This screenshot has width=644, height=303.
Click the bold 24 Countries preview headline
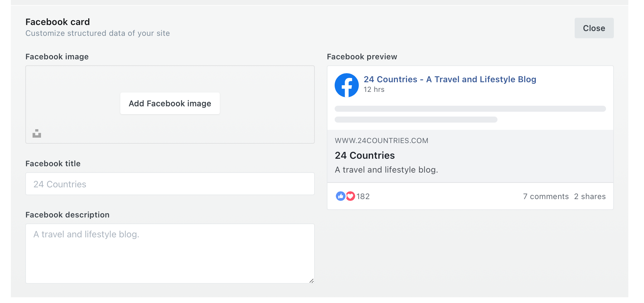(x=365, y=155)
